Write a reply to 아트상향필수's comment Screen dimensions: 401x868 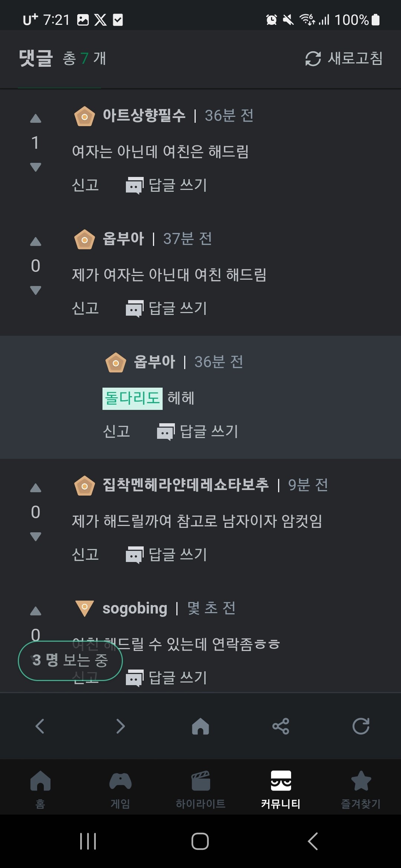[x=167, y=185]
